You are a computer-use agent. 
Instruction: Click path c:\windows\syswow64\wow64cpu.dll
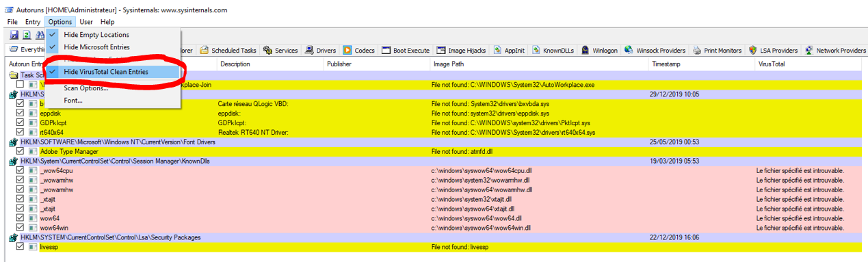pyautogui.click(x=482, y=170)
